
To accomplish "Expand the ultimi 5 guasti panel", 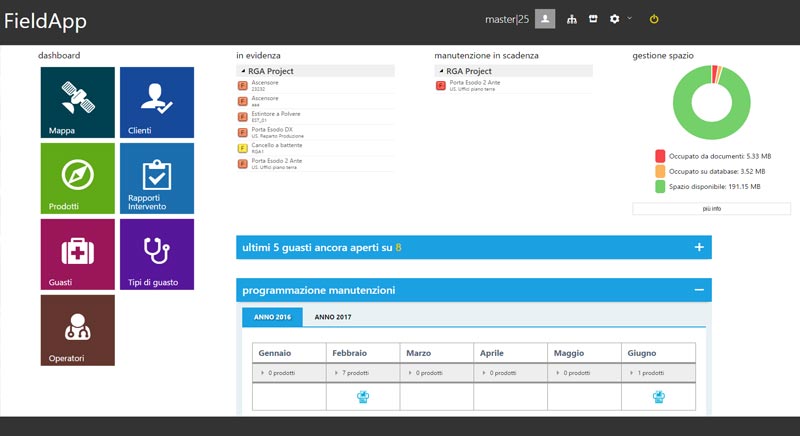I will coord(699,247).
